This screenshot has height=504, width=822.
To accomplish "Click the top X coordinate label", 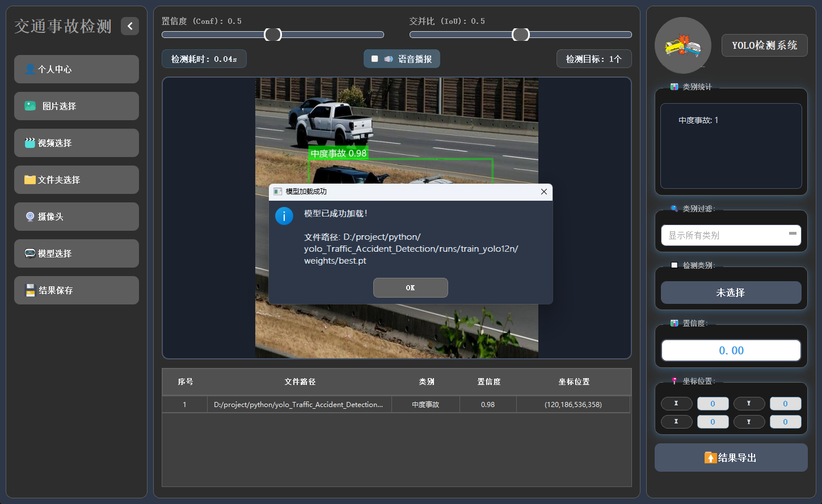I will (x=676, y=404).
